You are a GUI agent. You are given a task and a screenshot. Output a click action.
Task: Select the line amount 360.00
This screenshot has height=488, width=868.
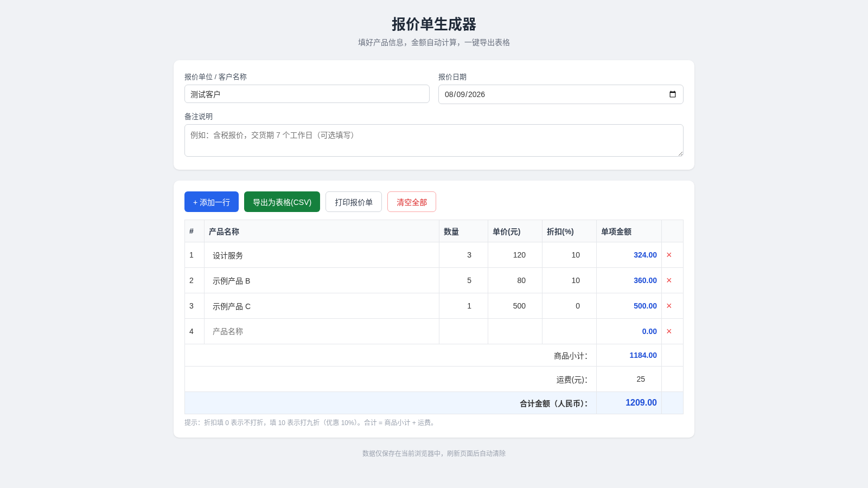[x=645, y=280]
